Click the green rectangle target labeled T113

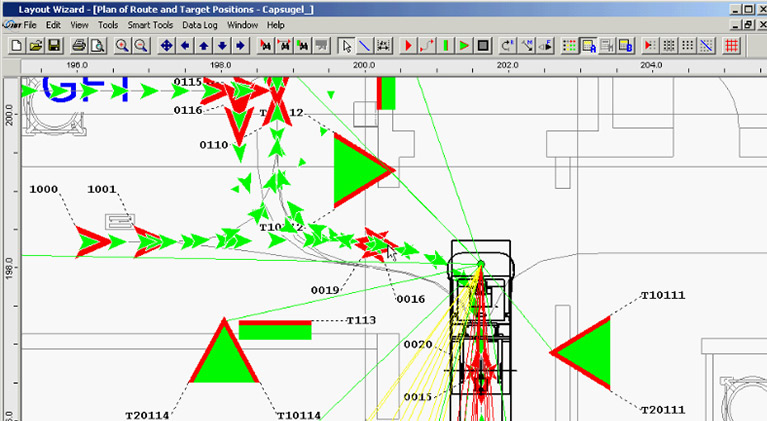point(275,330)
